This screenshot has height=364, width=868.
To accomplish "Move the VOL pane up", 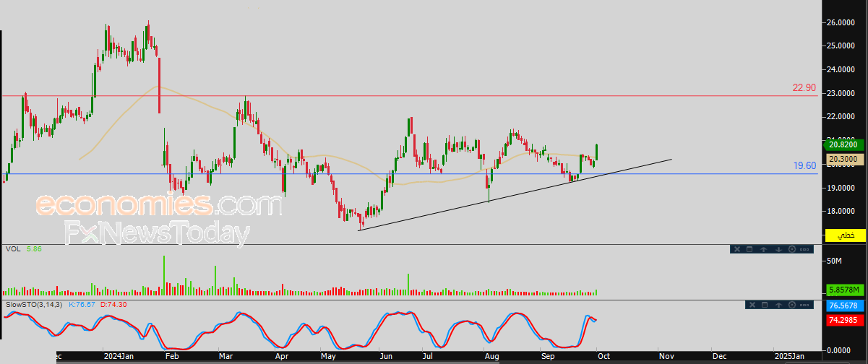I will click(x=763, y=249).
